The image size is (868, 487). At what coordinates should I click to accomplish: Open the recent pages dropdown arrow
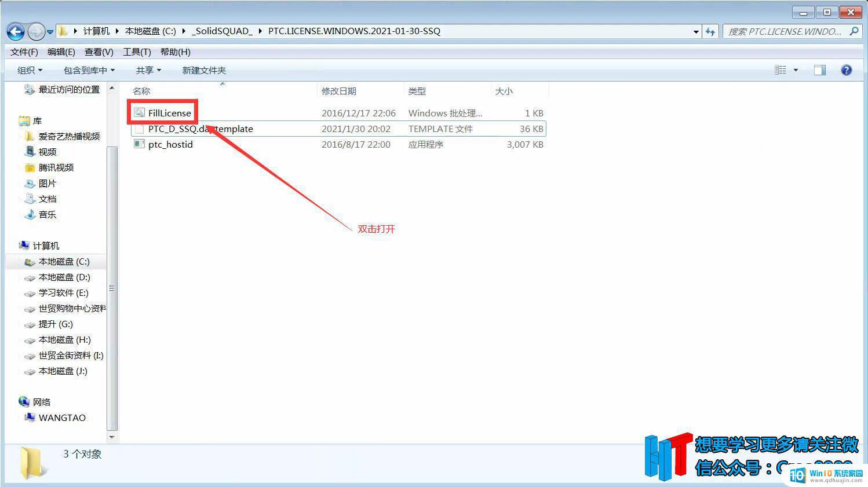[x=50, y=32]
